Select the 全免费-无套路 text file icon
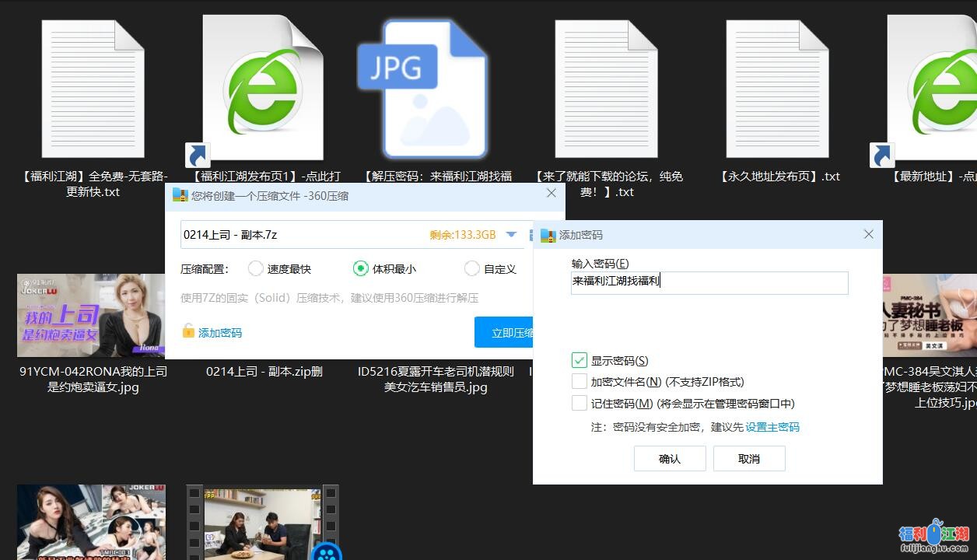The width and height of the screenshot is (977, 560). (x=93, y=89)
